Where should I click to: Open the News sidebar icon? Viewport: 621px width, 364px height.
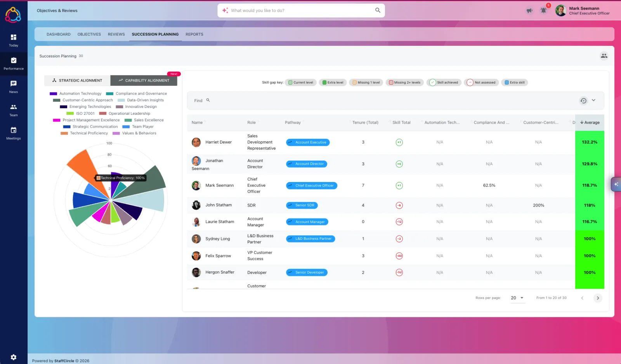tap(14, 87)
